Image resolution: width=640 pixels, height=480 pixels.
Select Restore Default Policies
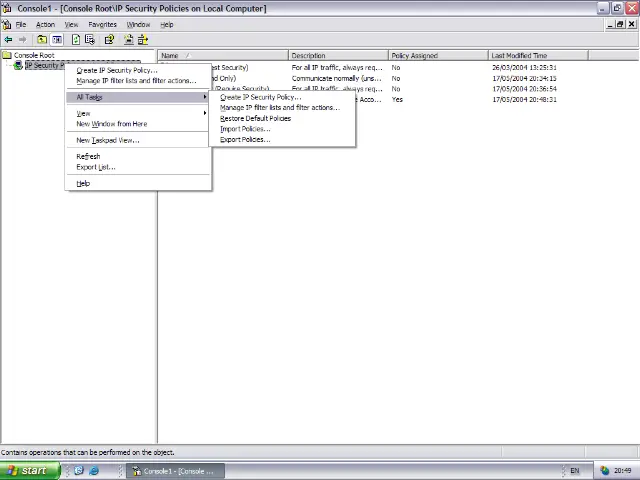[282, 118]
